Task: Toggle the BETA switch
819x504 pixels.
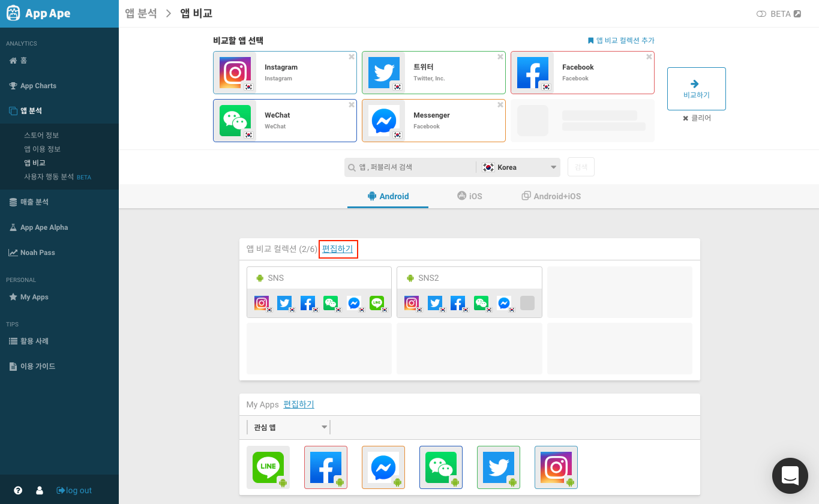Action: [762, 14]
